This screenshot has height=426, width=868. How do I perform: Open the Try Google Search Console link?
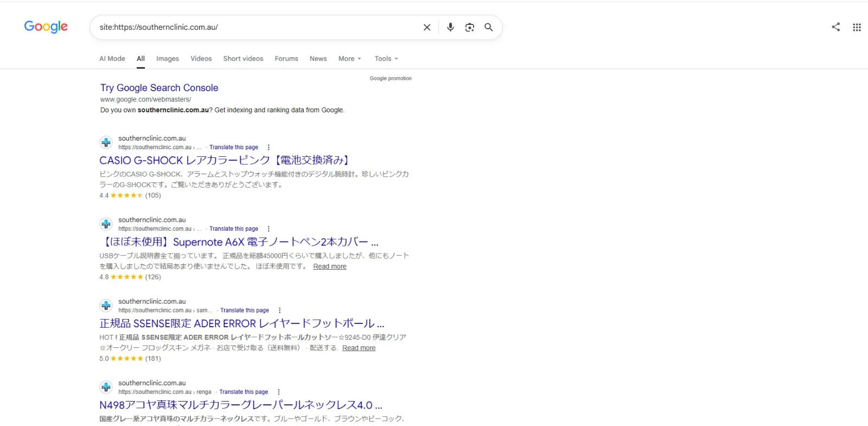tap(159, 88)
